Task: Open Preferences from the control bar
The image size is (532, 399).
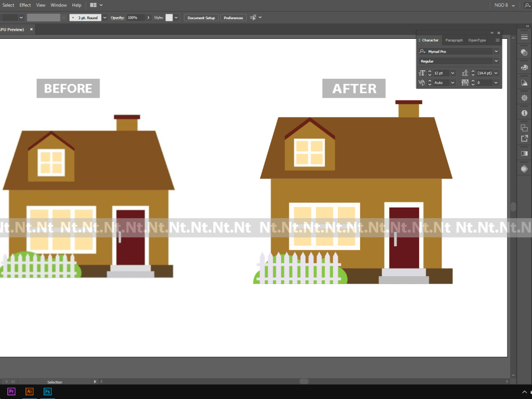Action: 233,17
